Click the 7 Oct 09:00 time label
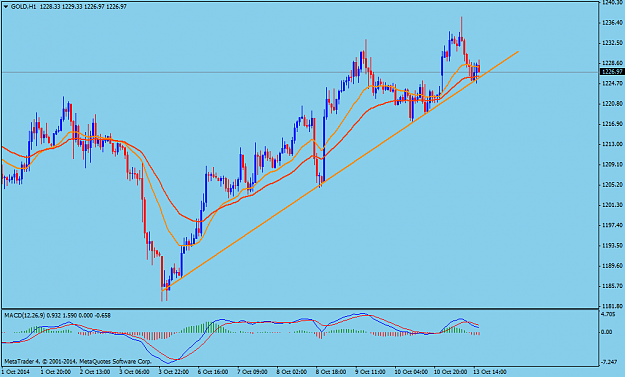Screen dimensions: 625x377 [252, 372]
